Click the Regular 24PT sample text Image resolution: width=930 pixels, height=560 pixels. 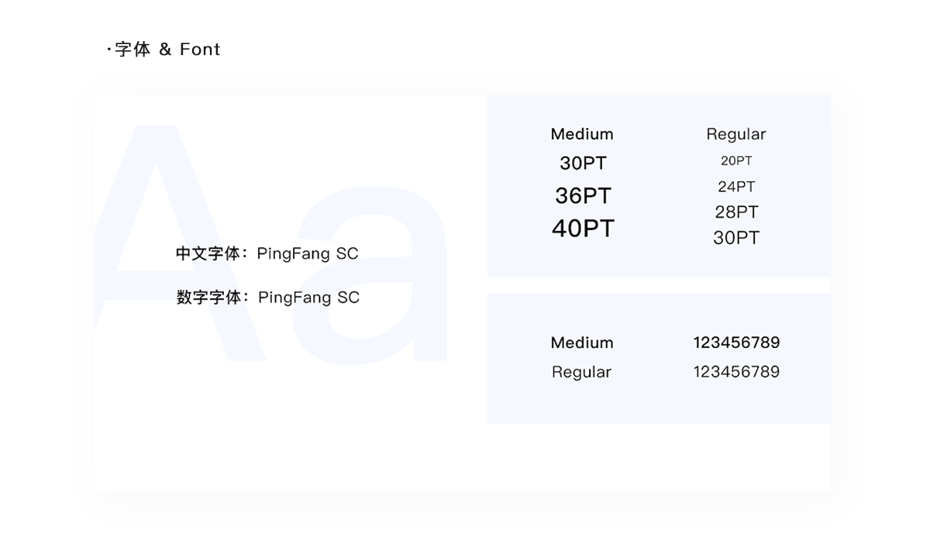[x=736, y=187]
